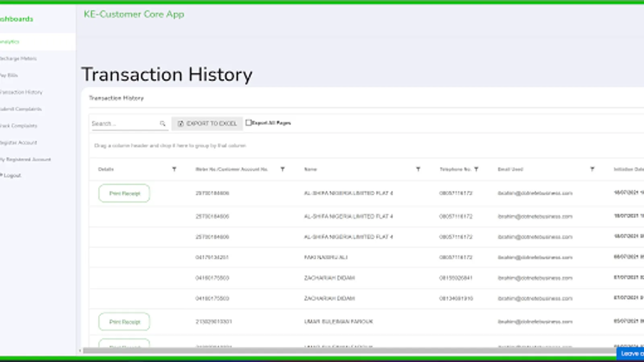
Task: Sort by the Email Used column header
Action: [510, 169]
